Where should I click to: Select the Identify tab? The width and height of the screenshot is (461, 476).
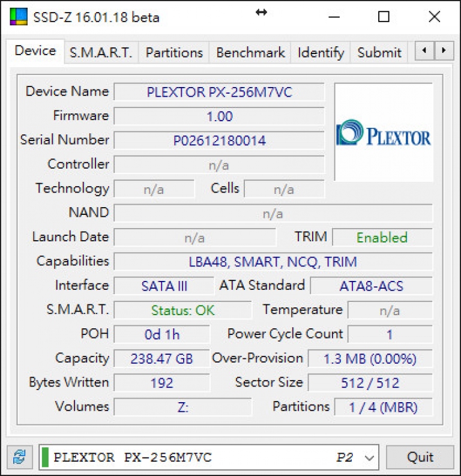(x=321, y=52)
